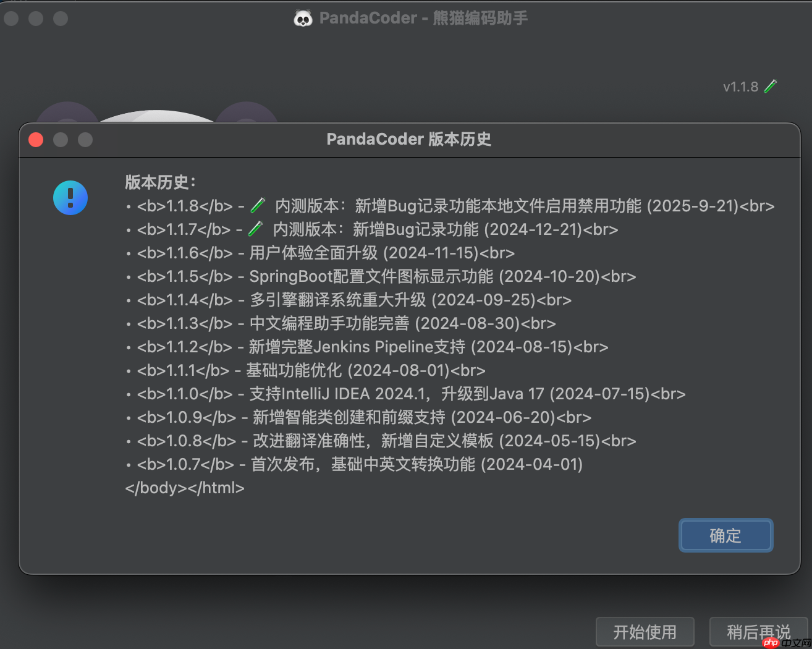812x649 pixels.
Task: Click the yellow minimize circle of the dialog
Action: click(61, 140)
